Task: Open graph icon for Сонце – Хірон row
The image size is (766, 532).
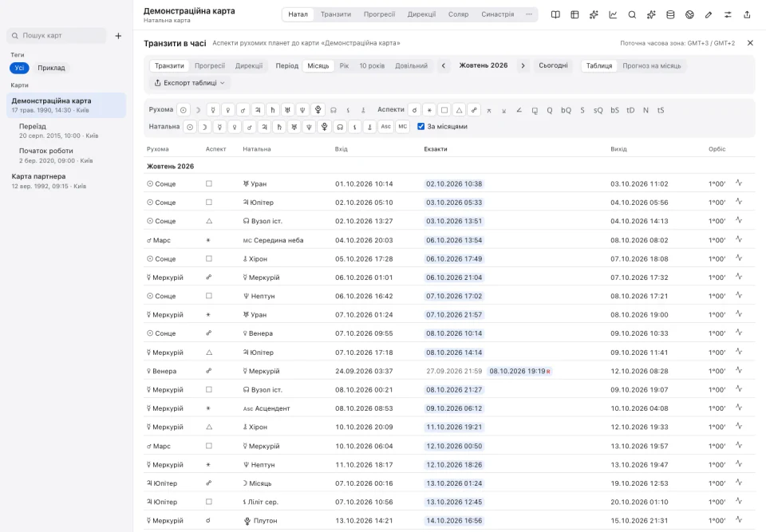Action: point(739,258)
